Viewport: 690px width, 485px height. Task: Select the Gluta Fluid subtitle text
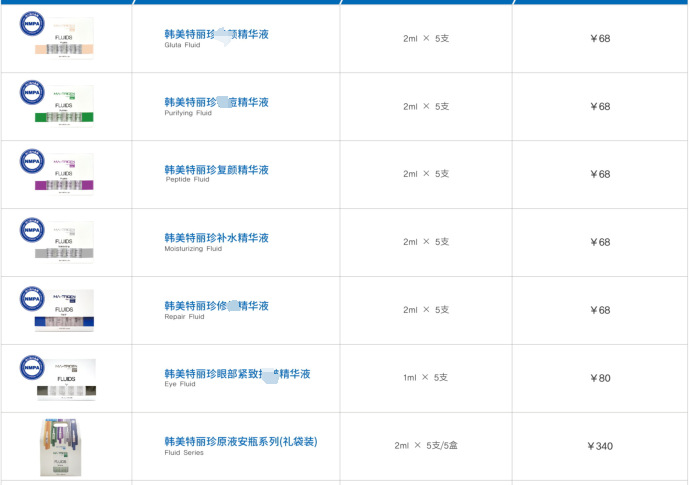182,45
